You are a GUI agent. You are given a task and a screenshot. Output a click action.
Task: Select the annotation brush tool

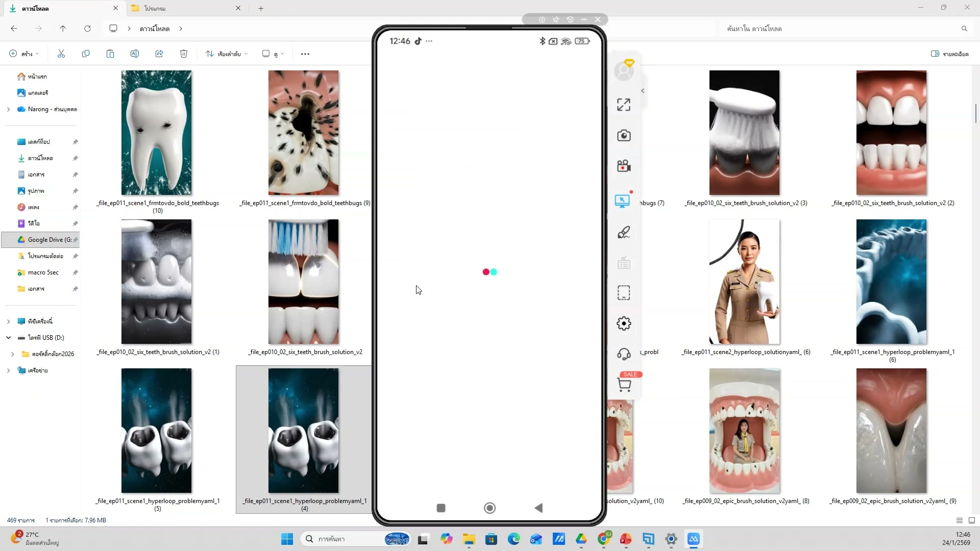[x=624, y=232]
